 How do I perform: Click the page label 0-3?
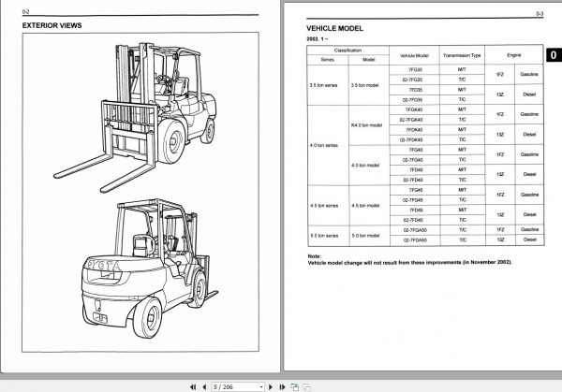click(540, 14)
